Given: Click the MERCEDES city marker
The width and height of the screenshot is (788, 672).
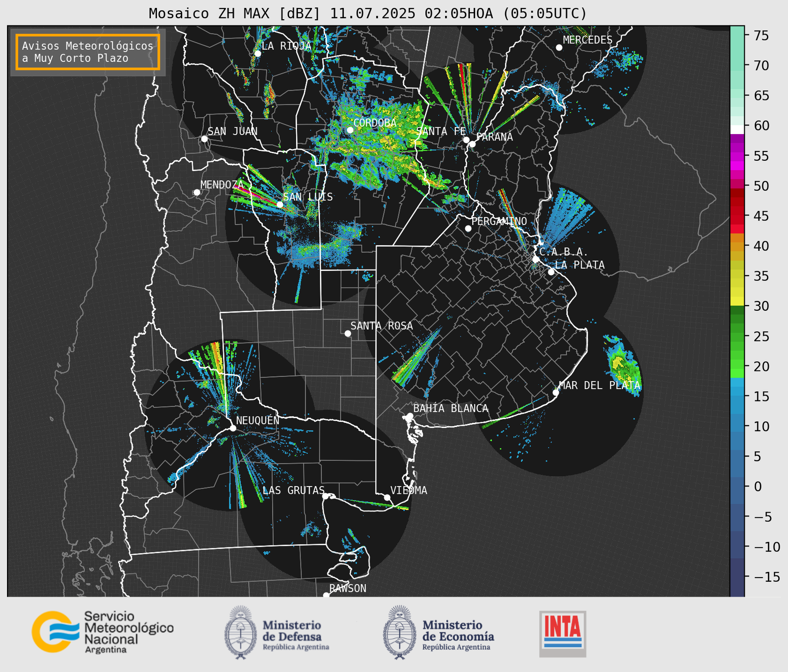Looking at the screenshot, I should coord(559,48).
